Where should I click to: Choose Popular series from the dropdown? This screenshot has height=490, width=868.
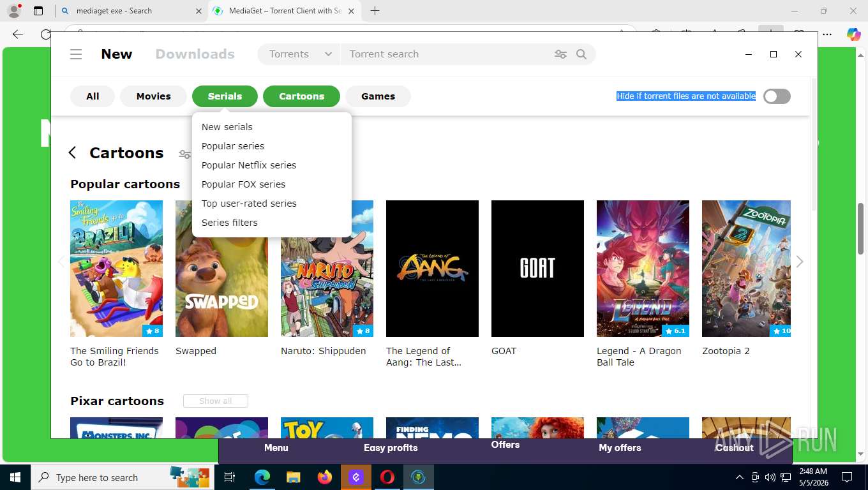click(271, 146)
